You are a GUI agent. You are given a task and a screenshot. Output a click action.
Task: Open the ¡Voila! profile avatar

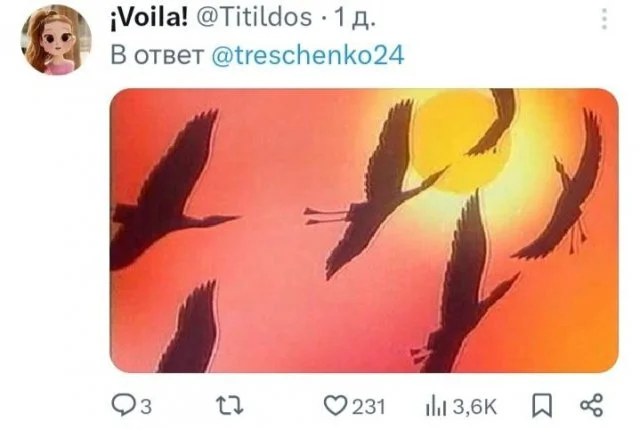56,40
